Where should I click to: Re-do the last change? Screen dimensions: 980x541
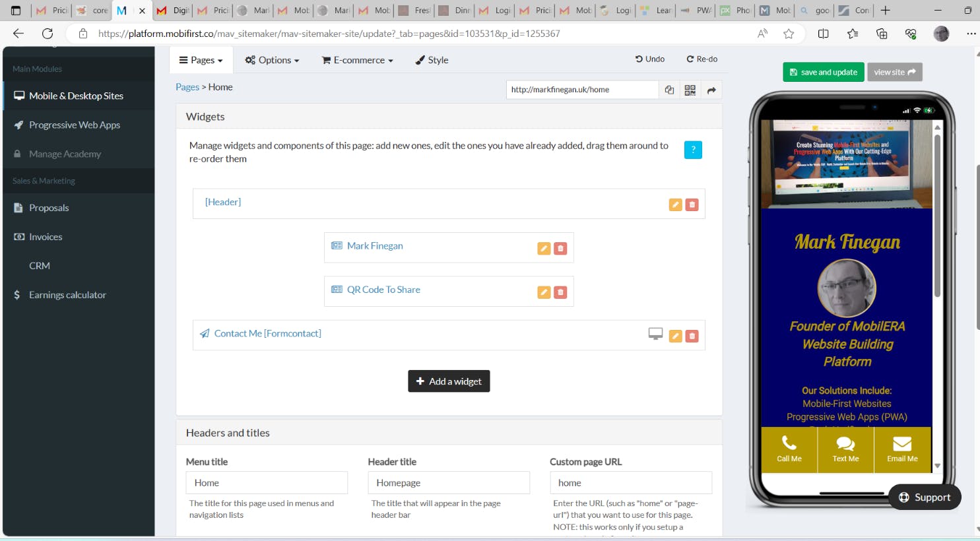pos(702,59)
